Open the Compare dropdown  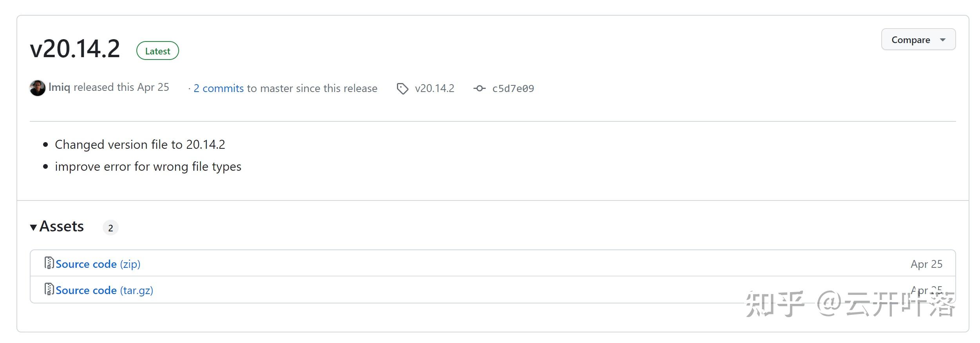pos(918,40)
